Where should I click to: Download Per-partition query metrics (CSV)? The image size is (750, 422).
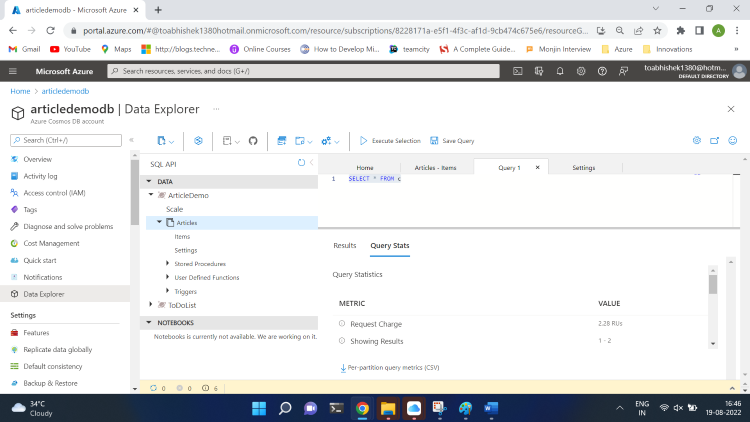tap(390, 367)
